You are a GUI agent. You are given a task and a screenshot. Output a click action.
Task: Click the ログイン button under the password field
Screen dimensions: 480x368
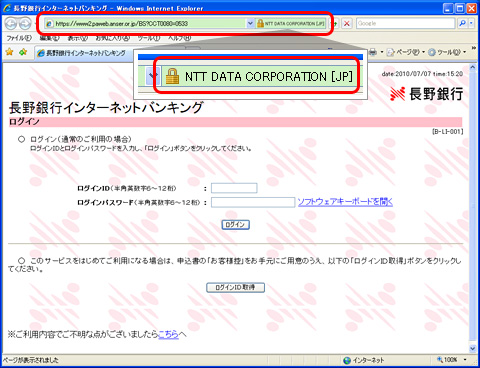point(236,225)
